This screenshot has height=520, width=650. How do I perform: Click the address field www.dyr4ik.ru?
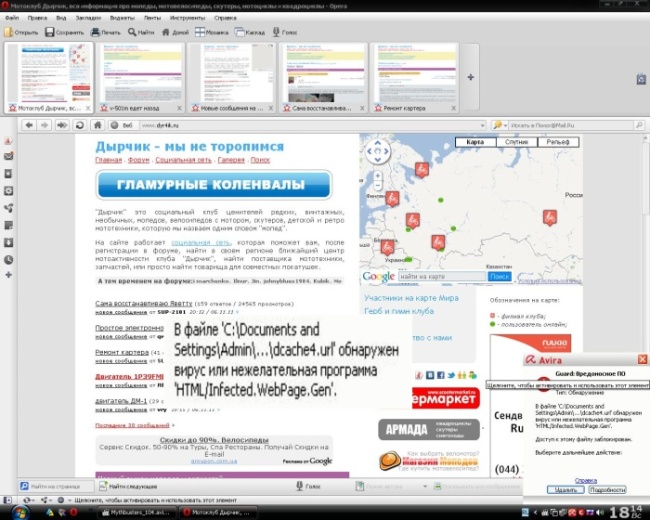(x=307, y=125)
